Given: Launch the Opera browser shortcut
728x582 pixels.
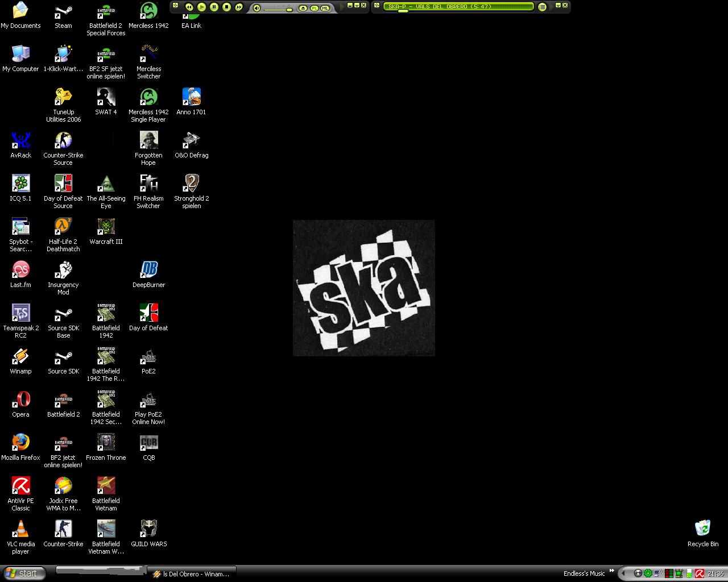Looking at the screenshot, I should tap(20, 404).
